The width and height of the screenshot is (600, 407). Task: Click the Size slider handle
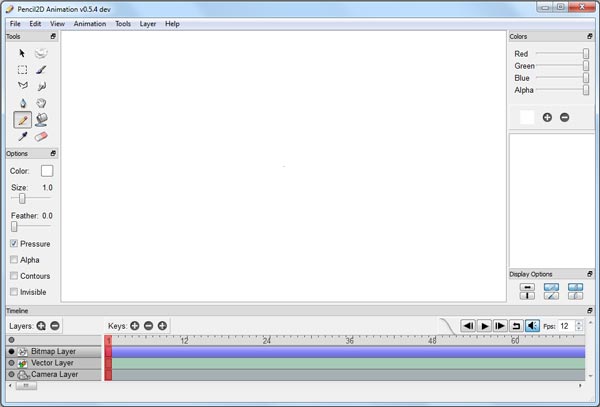click(x=22, y=198)
